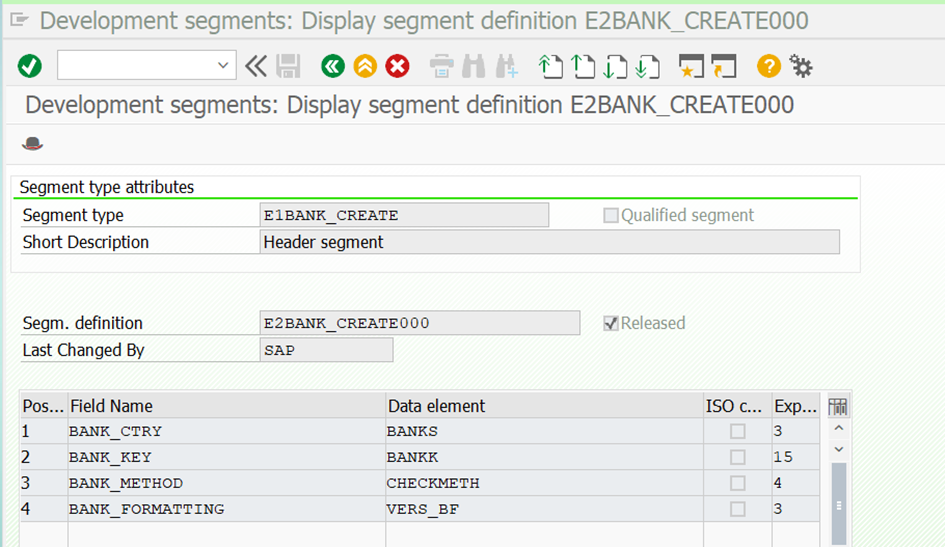945x547 pixels.
Task: Click the hat icon in application toolbar
Action: tap(33, 144)
